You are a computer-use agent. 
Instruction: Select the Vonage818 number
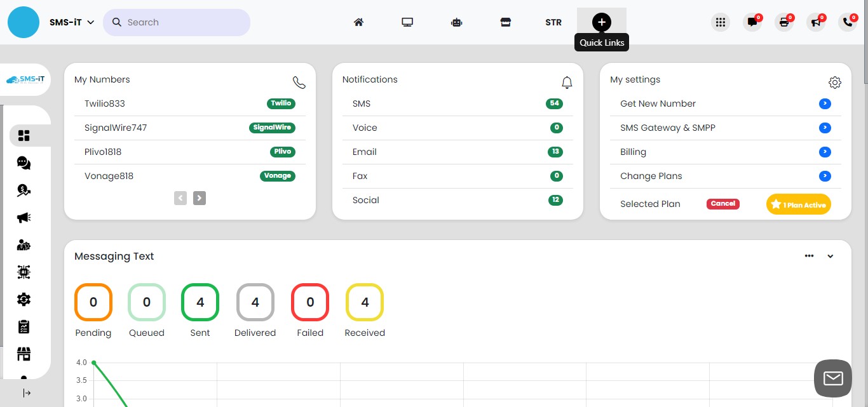pos(109,176)
